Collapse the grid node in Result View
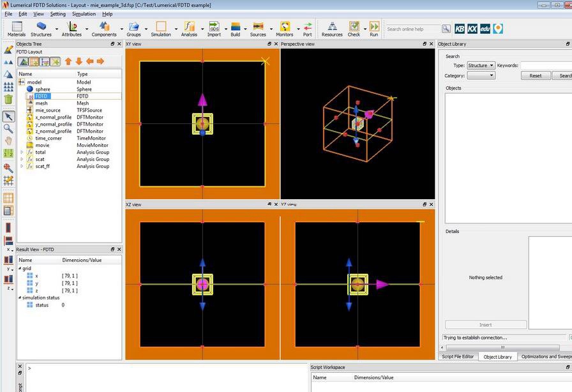Image resolution: width=572 pixels, height=392 pixels. point(20,268)
